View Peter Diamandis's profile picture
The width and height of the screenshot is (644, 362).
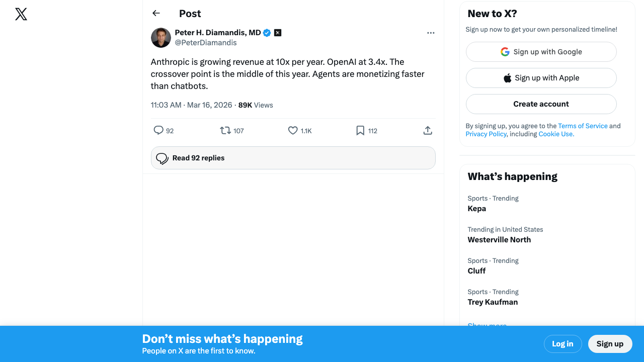click(x=160, y=37)
